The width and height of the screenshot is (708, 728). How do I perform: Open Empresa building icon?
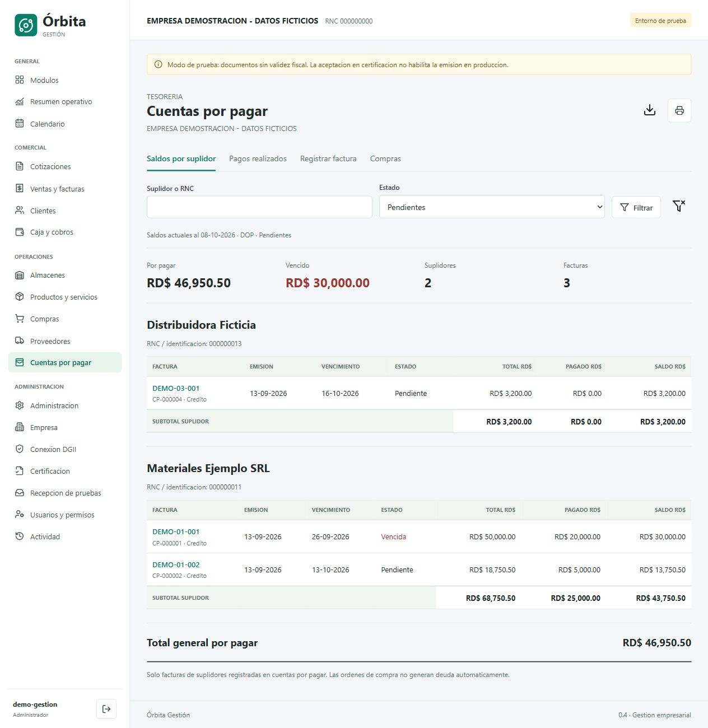click(x=20, y=427)
